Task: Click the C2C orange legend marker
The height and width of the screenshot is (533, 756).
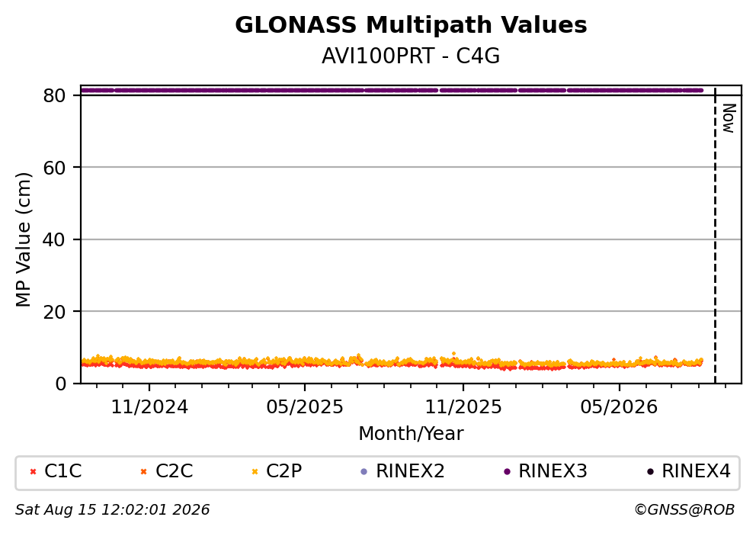Action: [143, 472]
